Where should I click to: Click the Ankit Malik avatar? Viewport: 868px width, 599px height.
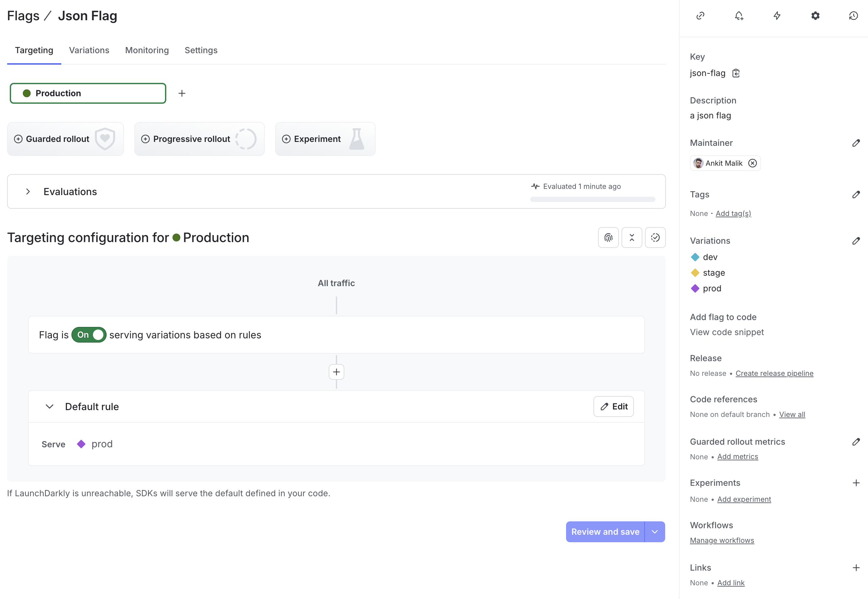pyautogui.click(x=698, y=163)
